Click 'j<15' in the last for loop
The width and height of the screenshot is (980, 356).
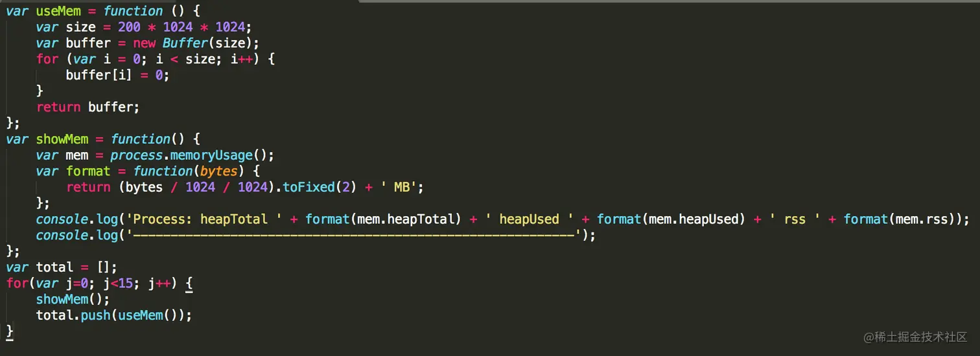pos(117,284)
